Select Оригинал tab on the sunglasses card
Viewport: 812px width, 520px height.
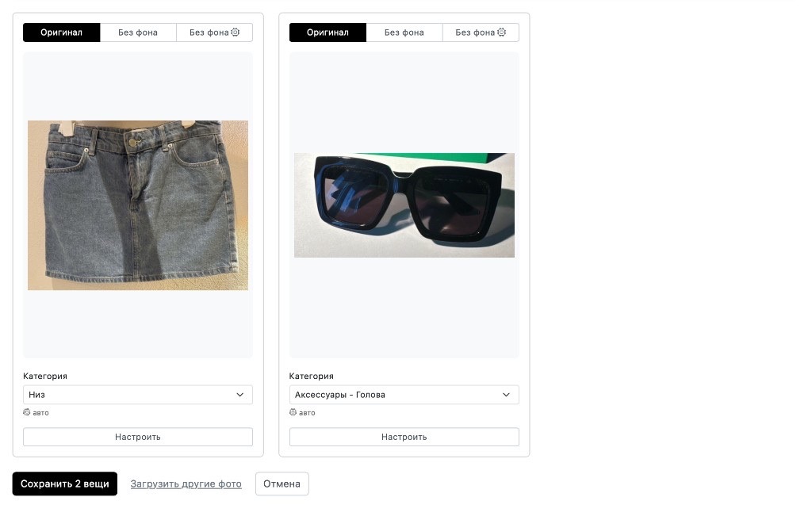(327, 32)
